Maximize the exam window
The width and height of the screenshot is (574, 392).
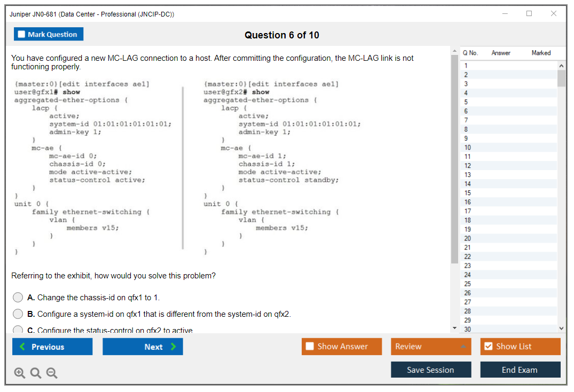click(x=529, y=14)
